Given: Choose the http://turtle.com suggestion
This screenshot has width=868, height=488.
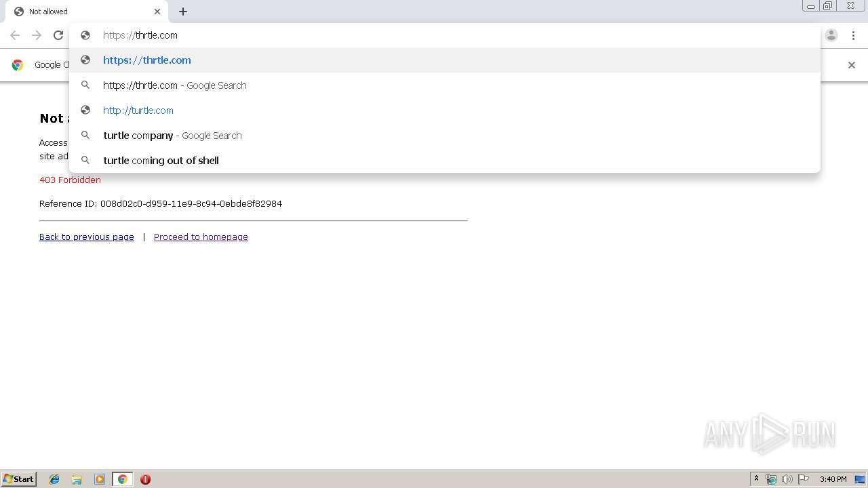Looking at the screenshot, I should click(x=445, y=110).
